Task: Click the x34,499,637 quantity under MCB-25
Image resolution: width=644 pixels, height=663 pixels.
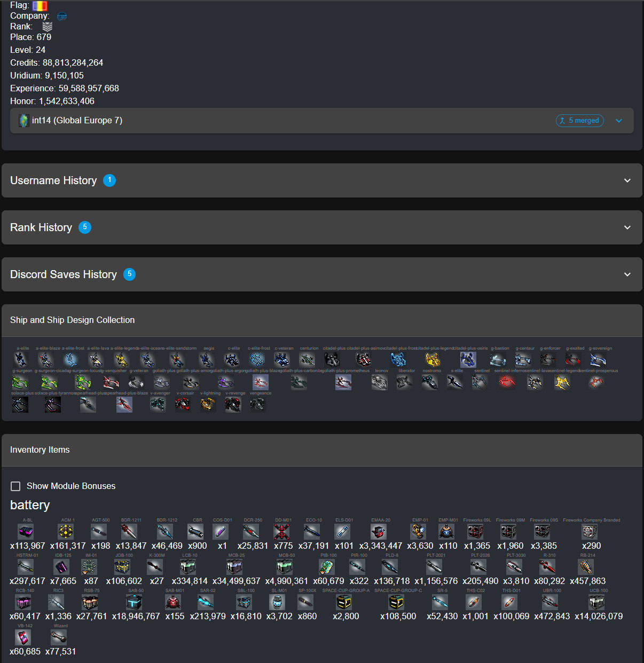Action: click(236, 581)
